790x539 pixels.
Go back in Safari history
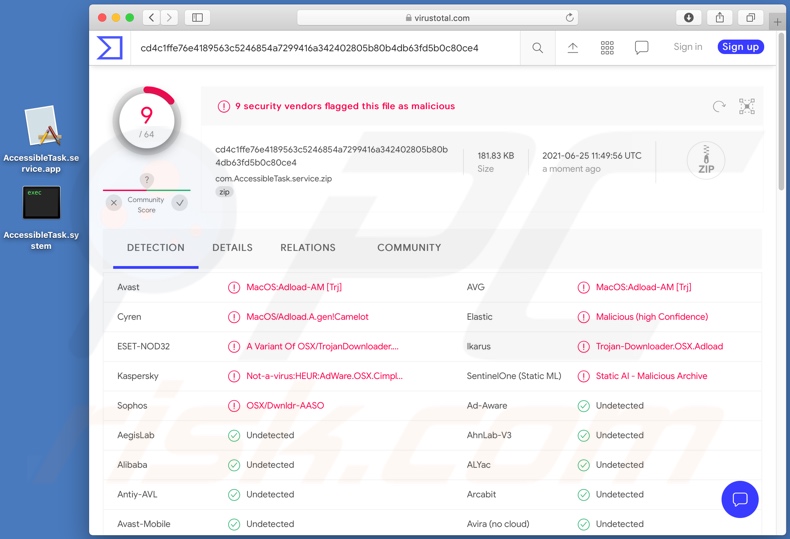coord(152,18)
